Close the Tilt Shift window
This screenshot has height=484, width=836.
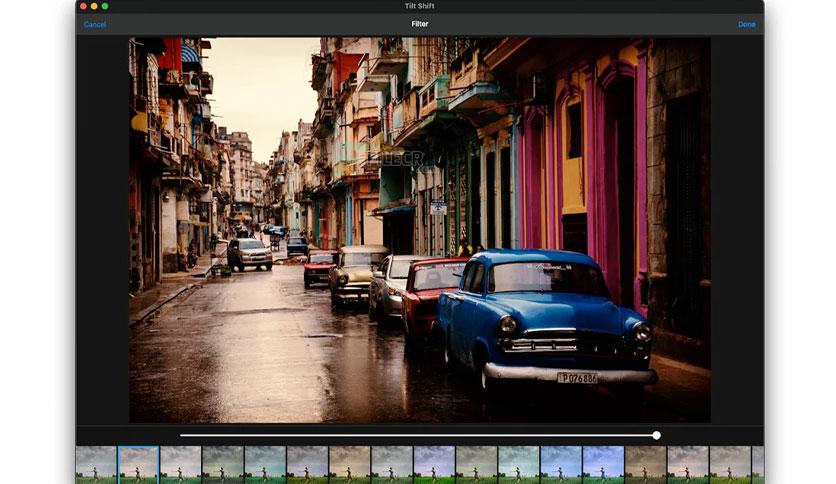pyautogui.click(x=83, y=6)
